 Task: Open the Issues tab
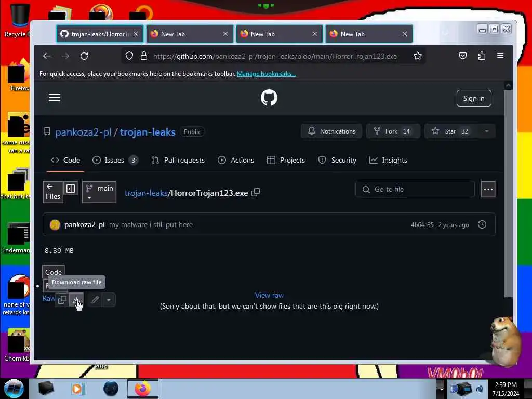point(115,160)
